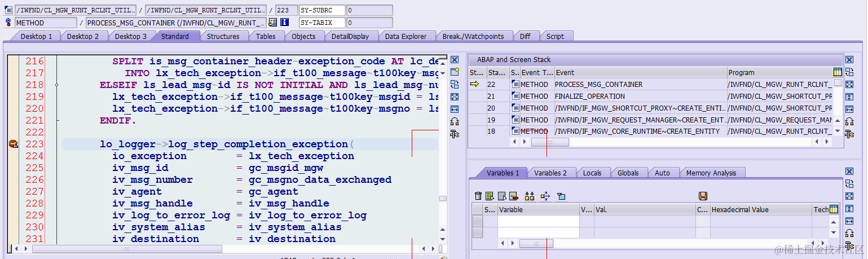The height and width of the screenshot is (259, 868).
Task: Open Variables tool settings icon
Action: coord(850,245)
